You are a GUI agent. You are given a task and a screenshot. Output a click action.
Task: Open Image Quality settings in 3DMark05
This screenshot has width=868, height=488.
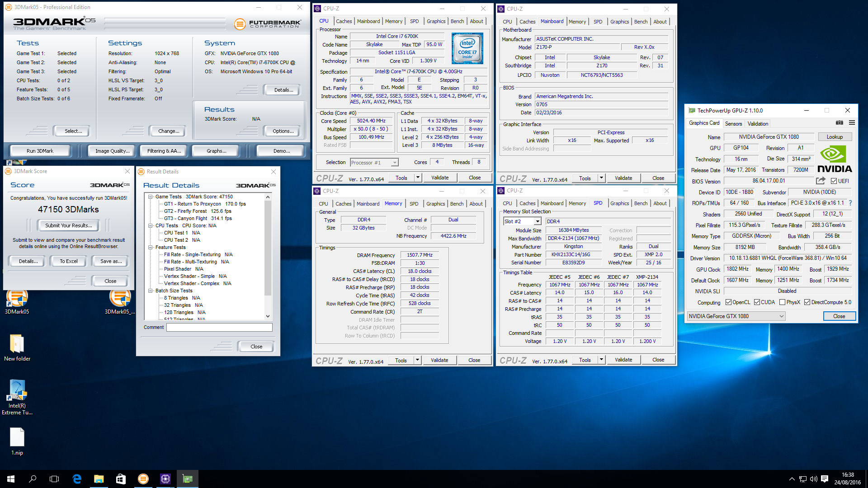tap(112, 151)
